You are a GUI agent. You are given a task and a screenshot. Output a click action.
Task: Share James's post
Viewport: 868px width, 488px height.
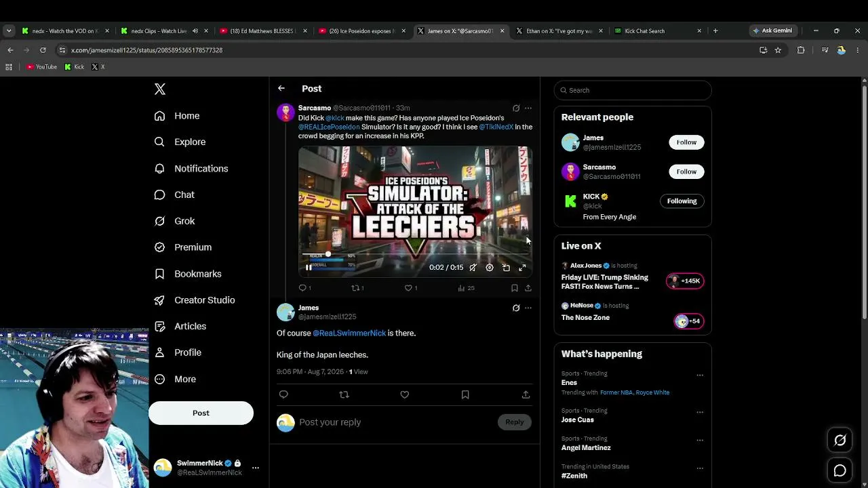526,394
